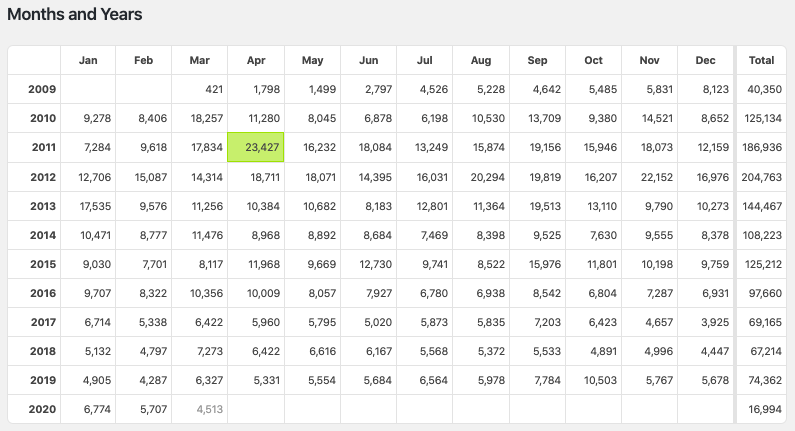The width and height of the screenshot is (795, 431).
Task: Click the 2020 total value 16,994
Action: pos(762,408)
